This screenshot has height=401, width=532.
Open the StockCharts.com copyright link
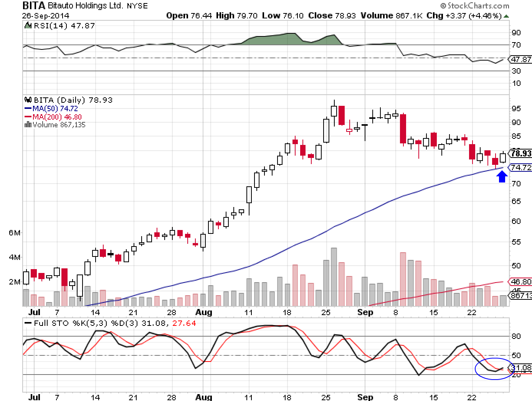pyautogui.click(x=475, y=6)
